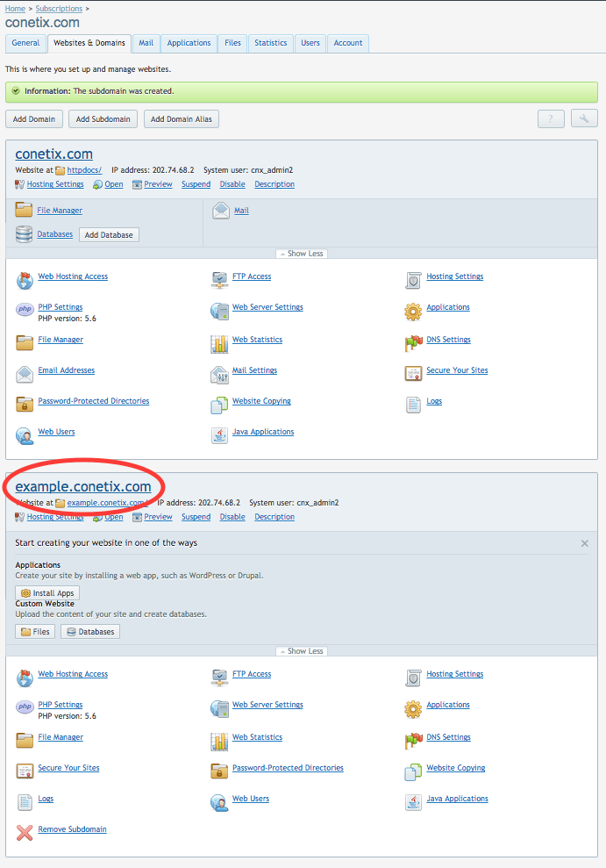Viewport: 606px width, 868px height.
Task: Switch to the General tab
Action: 25,43
